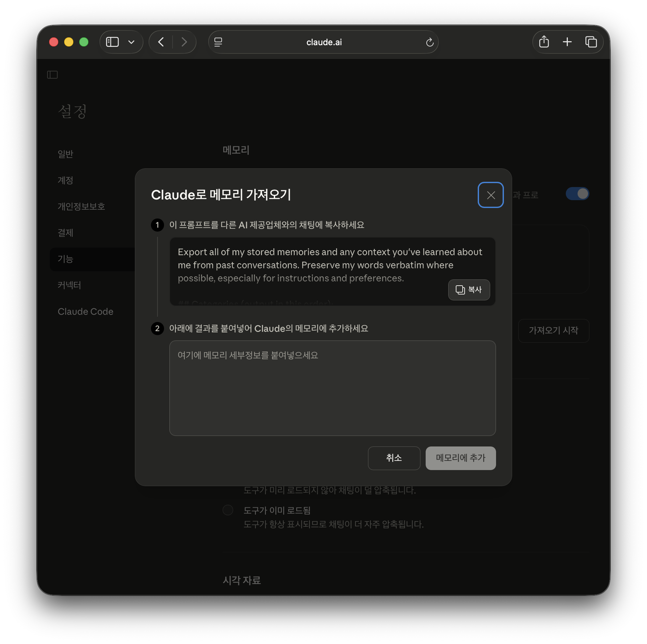Click the memory details paste text area

point(332,388)
